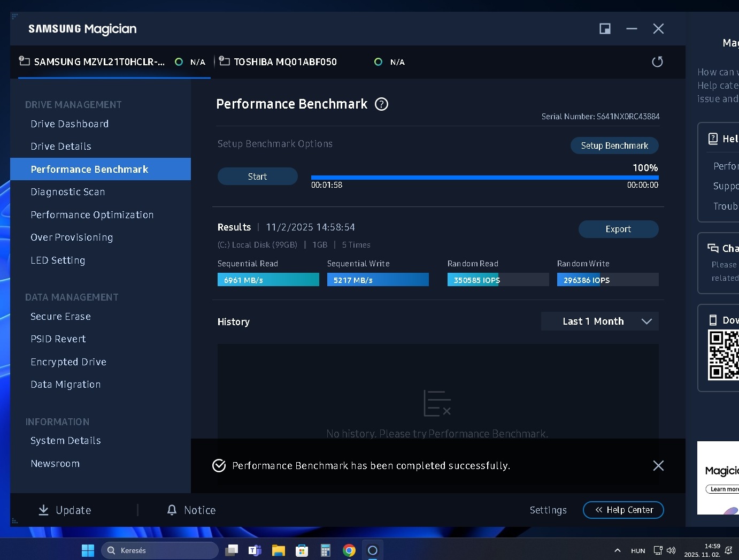The image size is (739, 560).
Task: Open the Windows Start menu
Action: [88, 550]
